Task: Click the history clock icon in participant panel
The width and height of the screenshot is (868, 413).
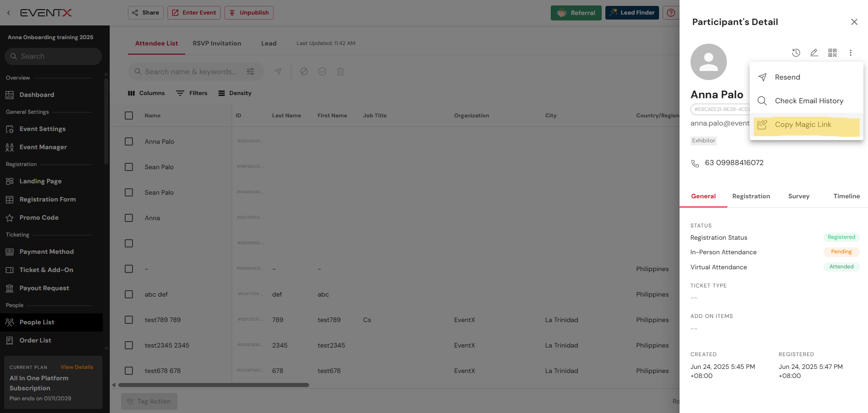Action: [x=796, y=53]
